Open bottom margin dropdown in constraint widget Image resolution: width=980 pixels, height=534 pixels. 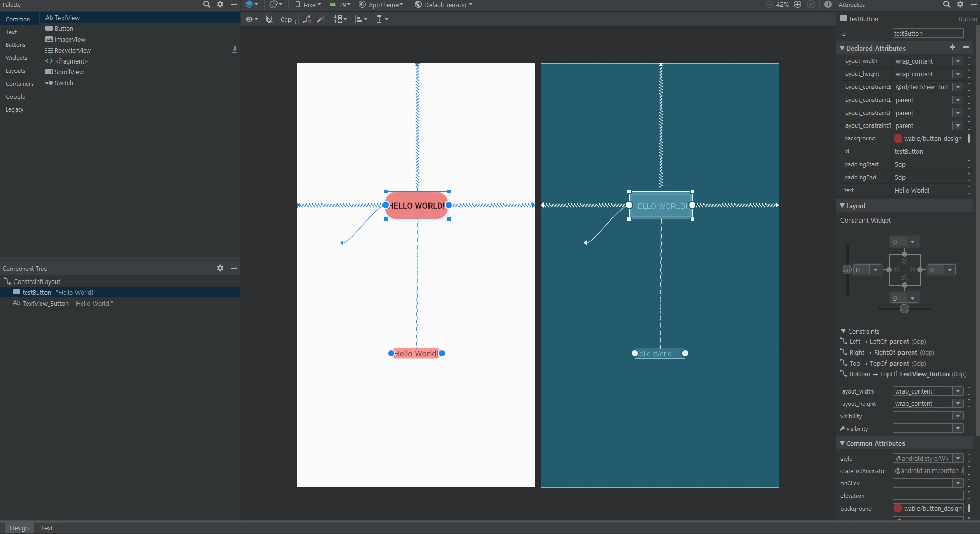coord(913,298)
